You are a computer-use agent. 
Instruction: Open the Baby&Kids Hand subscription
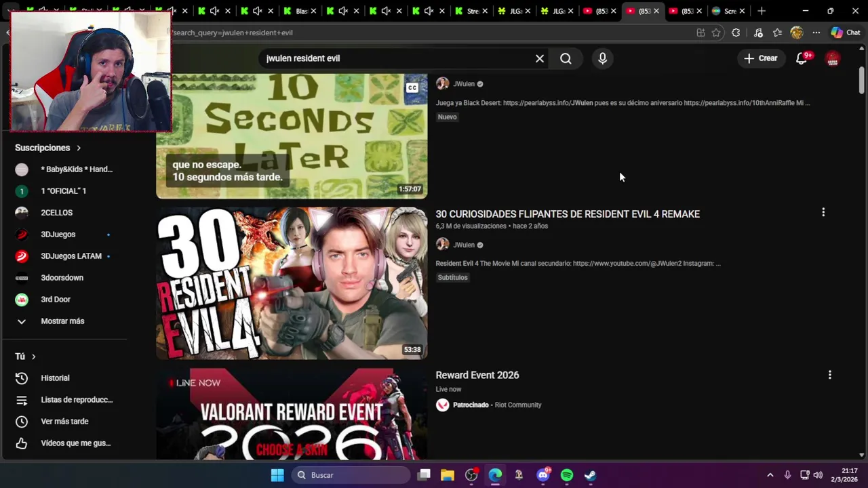tap(64, 169)
